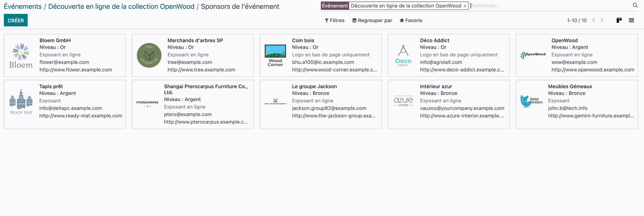Click the wood-corner website URL
644x216 pixels.
tap(334, 70)
